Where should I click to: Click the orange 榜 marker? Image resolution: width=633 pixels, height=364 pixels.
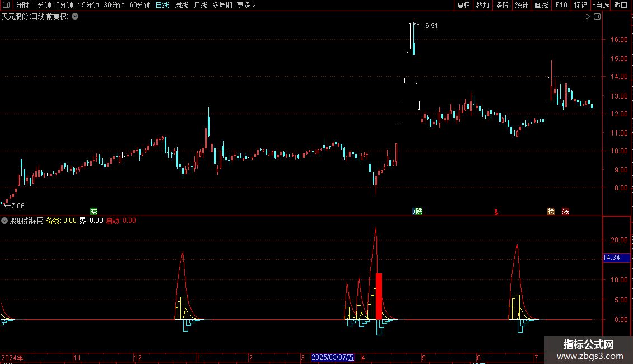[x=551, y=212]
